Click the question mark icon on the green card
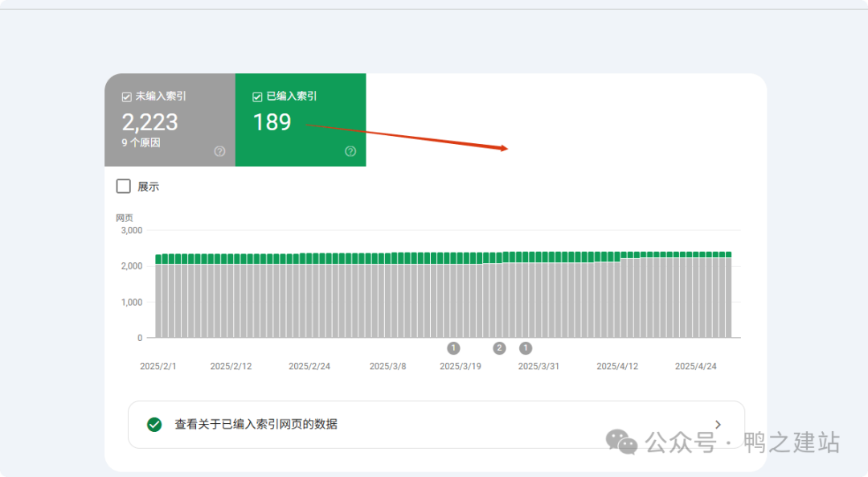 pyautogui.click(x=350, y=151)
